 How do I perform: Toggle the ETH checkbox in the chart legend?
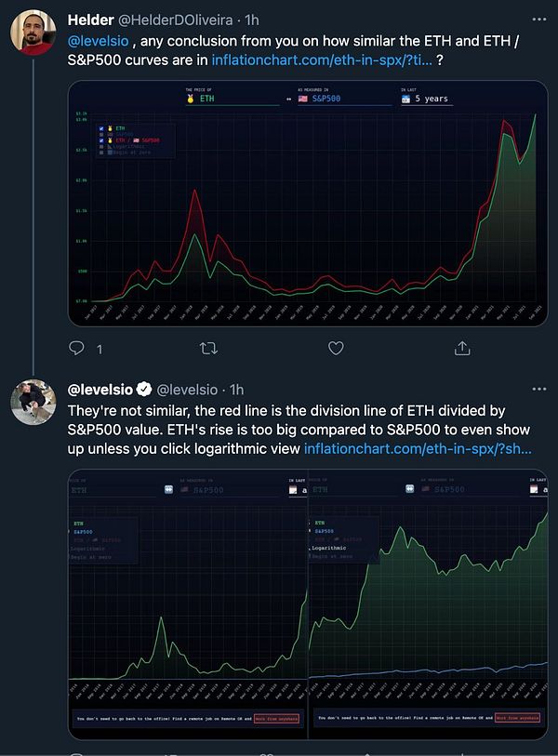101,128
